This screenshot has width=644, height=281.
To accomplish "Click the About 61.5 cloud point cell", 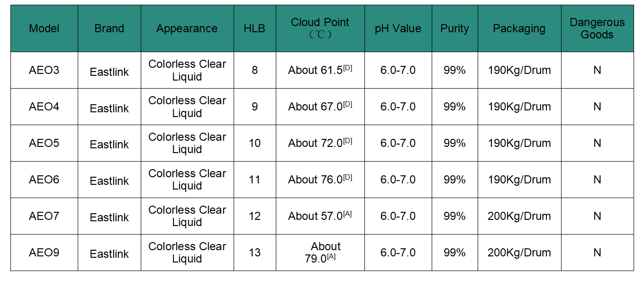I will coord(320,70).
